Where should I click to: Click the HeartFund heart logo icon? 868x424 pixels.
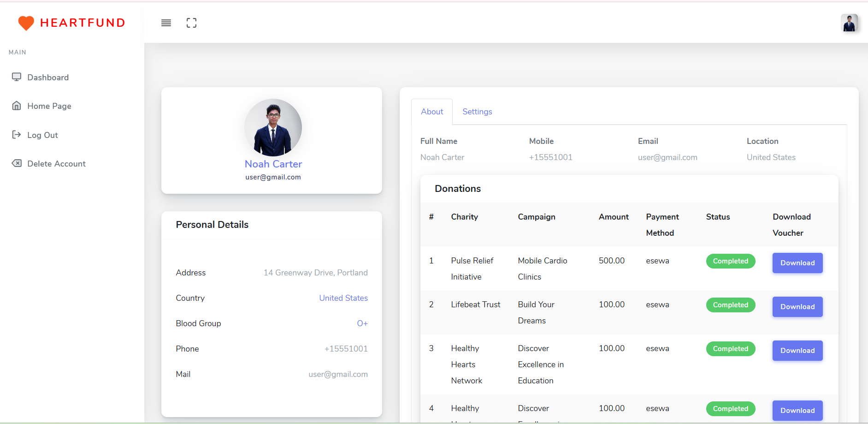[26, 23]
